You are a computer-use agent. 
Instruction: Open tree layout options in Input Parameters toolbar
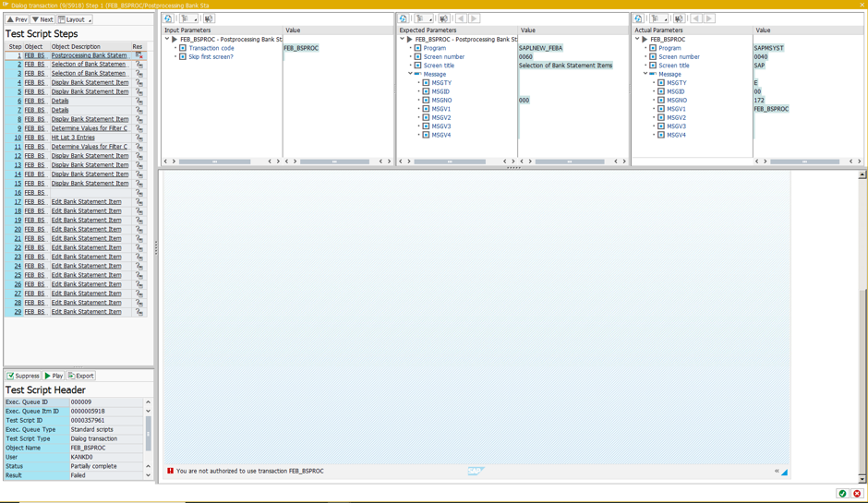point(188,18)
